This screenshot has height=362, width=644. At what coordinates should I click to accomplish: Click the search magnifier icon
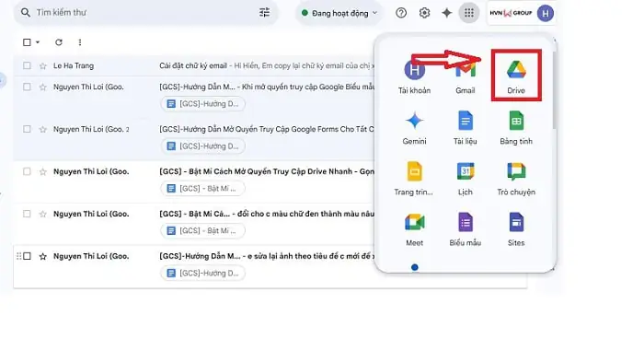click(26, 12)
